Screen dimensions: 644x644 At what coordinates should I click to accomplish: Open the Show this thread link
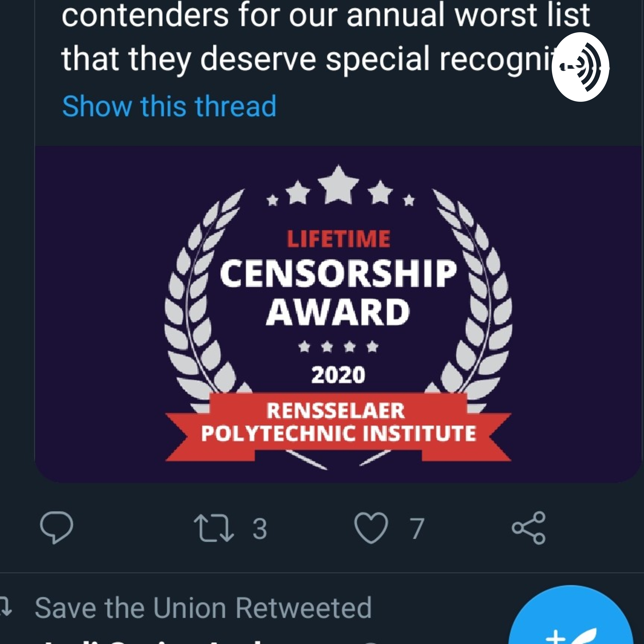169,106
